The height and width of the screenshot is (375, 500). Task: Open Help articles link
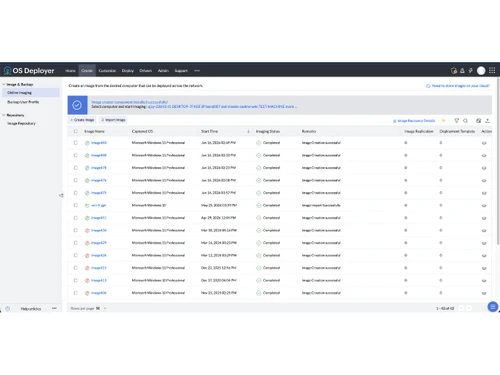[31, 309]
